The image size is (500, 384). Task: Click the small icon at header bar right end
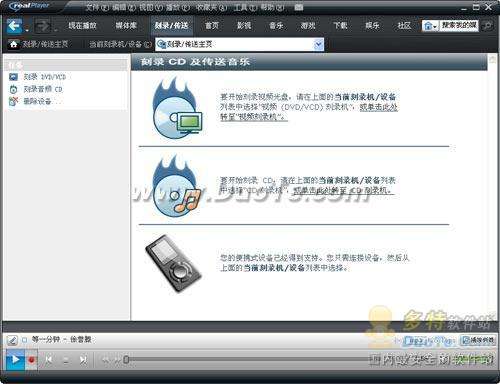coord(492,59)
